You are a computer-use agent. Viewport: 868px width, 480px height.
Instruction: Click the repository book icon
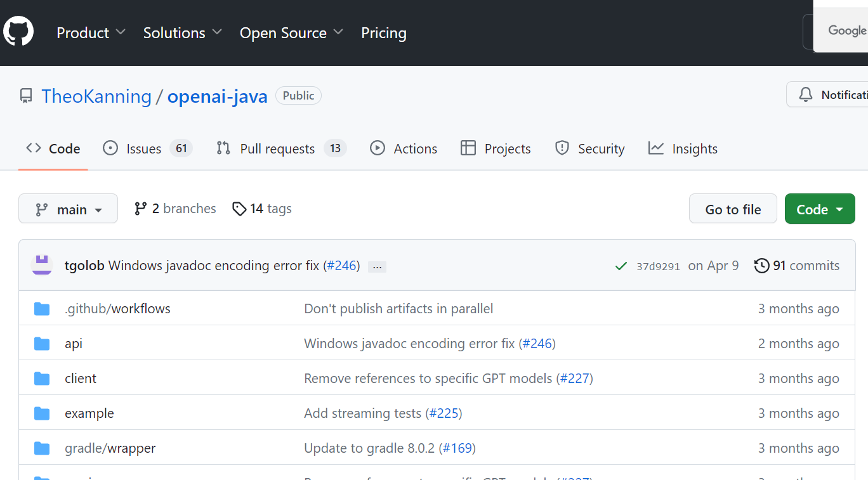coord(26,96)
